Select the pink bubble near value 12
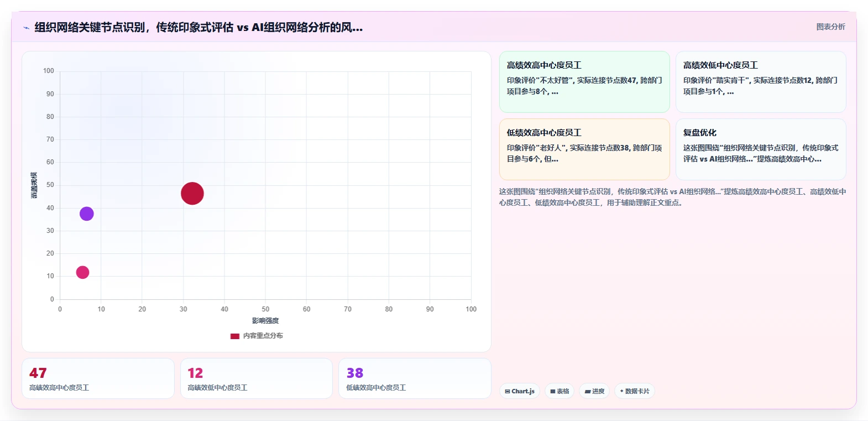The image size is (868, 421). [82, 272]
